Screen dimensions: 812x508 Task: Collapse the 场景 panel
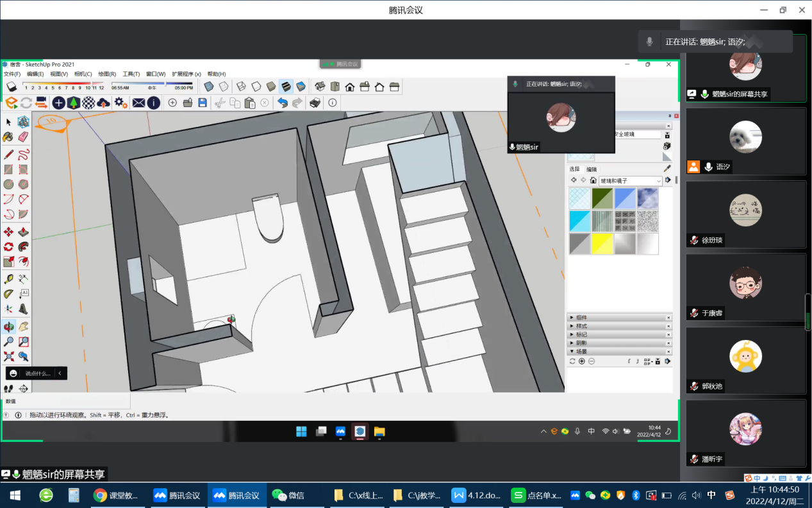click(572, 351)
